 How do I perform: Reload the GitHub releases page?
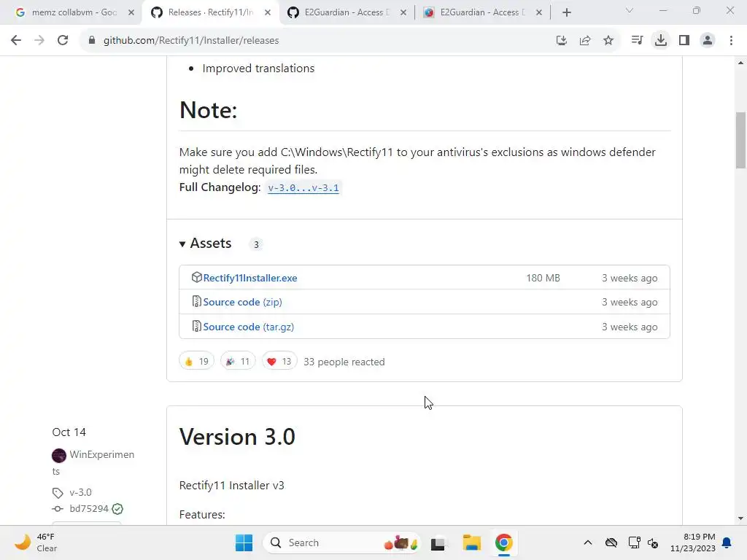pyautogui.click(x=63, y=41)
